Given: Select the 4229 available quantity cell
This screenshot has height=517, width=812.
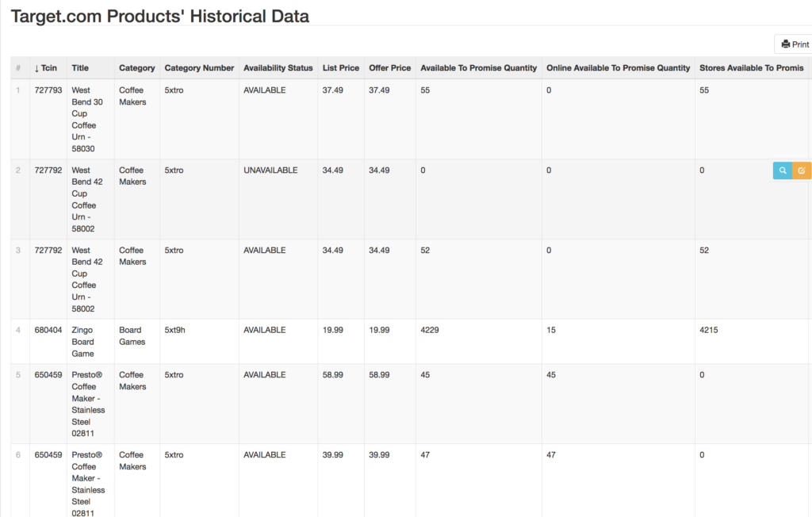Looking at the screenshot, I should tap(429, 331).
